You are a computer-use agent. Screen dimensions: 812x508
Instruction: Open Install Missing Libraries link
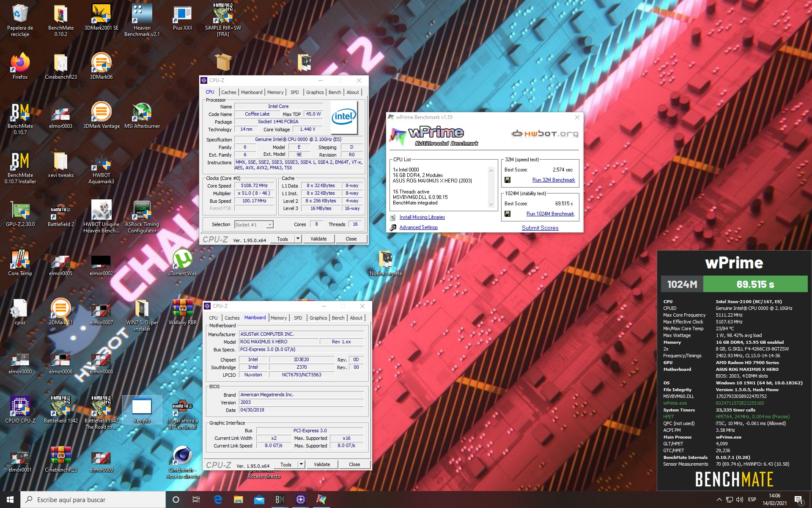[x=422, y=217]
